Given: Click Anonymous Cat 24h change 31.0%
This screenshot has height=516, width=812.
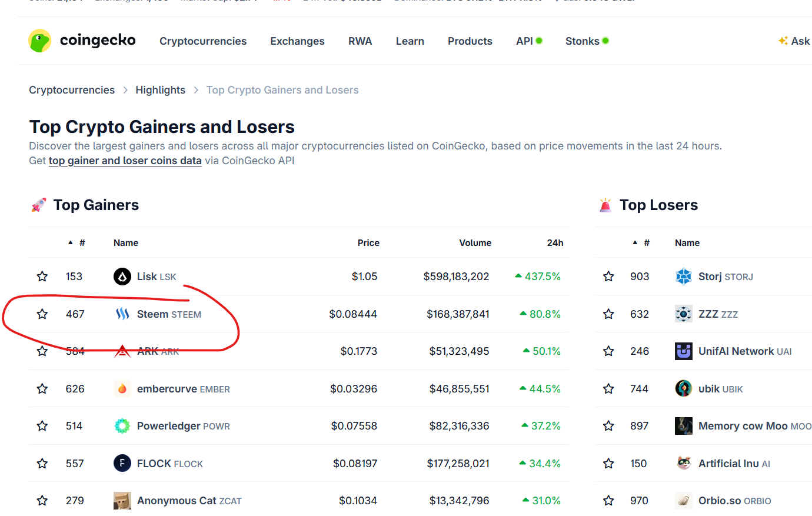Looking at the screenshot, I should click(541, 501).
